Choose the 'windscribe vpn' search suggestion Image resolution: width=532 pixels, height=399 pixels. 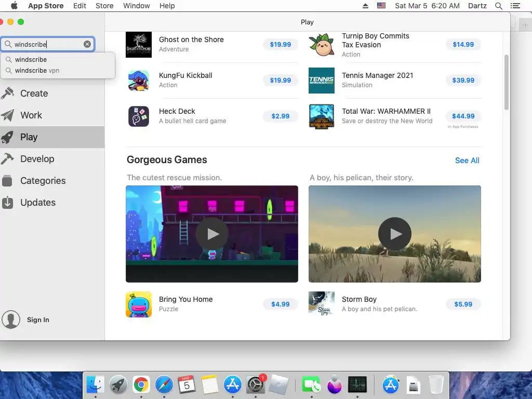tap(58, 71)
